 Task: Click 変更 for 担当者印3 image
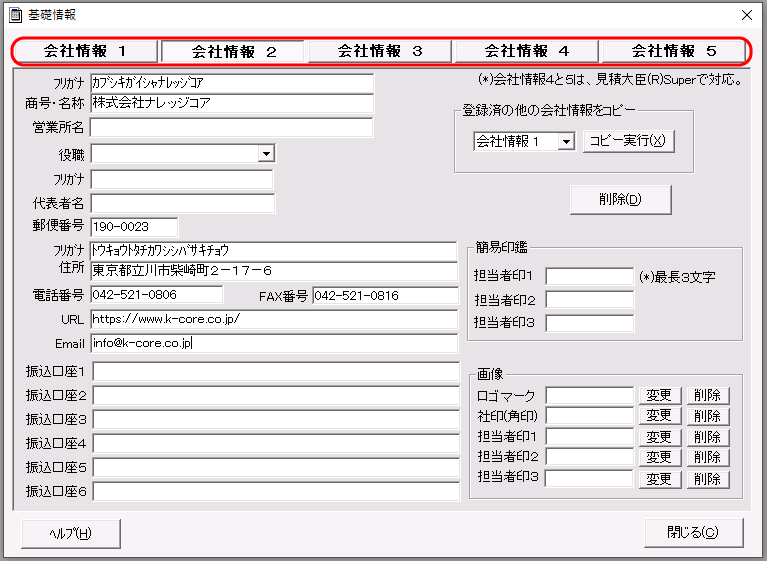(659, 479)
